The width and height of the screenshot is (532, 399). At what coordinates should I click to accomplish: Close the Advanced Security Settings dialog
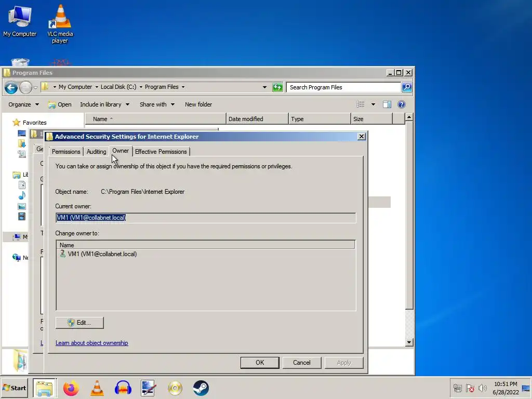click(362, 137)
